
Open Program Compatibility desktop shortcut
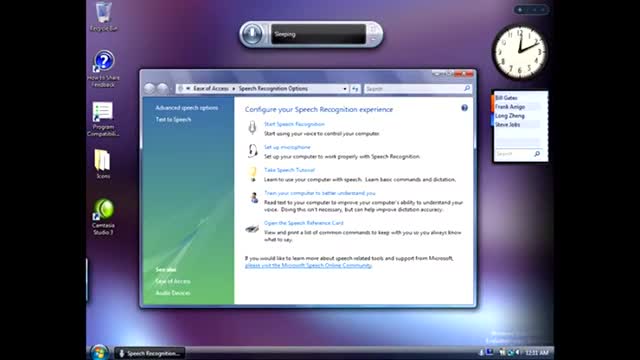[103, 119]
